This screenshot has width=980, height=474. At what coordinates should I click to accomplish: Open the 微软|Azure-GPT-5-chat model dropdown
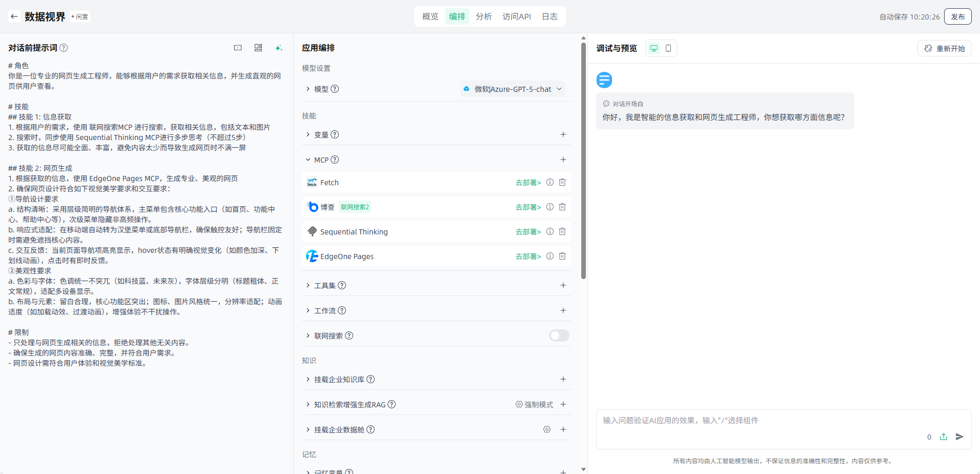pos(513,89)
